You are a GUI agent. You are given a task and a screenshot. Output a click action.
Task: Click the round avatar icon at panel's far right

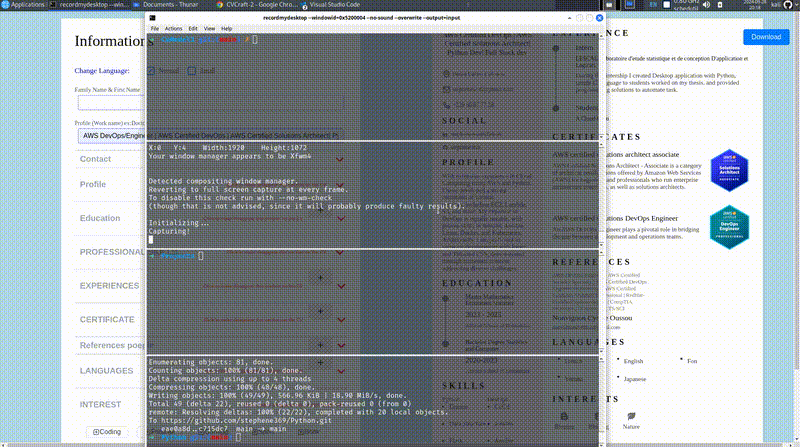[x=788, y=5]
